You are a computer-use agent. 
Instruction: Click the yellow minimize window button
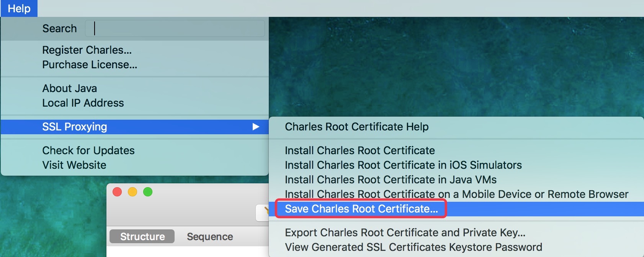tap(132, 192)
